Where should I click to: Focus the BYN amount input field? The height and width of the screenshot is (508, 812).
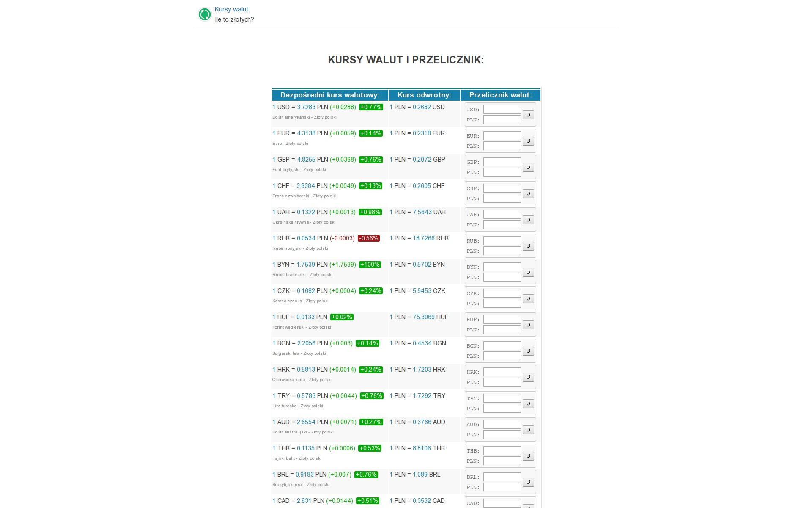pos(502,267)
